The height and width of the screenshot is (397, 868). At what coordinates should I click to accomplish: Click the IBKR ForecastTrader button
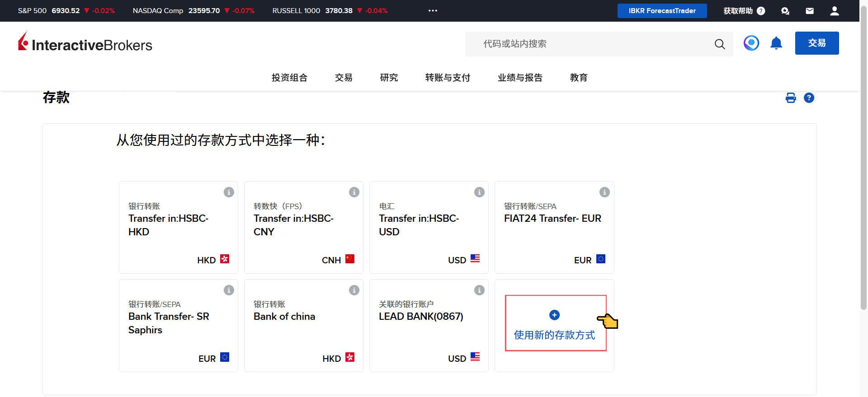pos(662,11)
